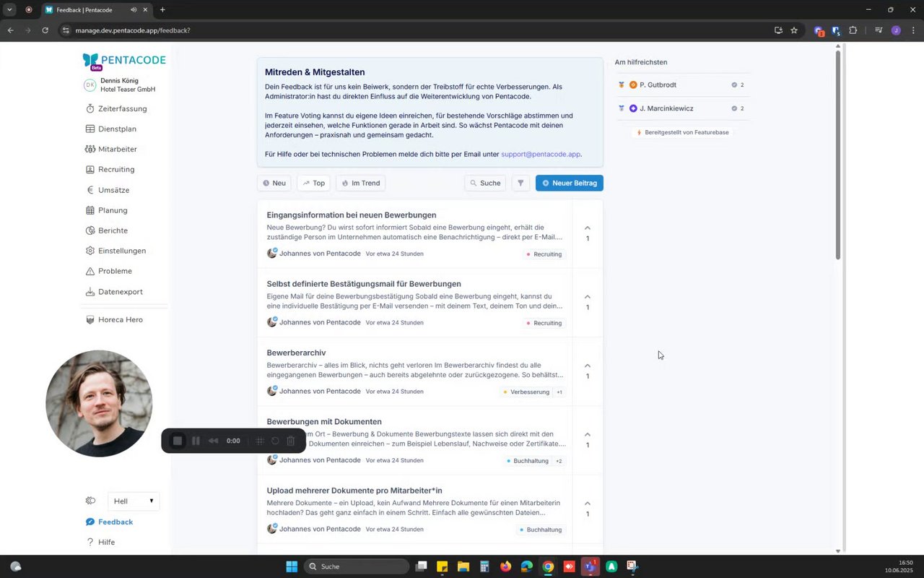The image size is (924, 578).
Task: Upvote Eingangsinformation bei neuen Bewerbungen post
Action: (x=588, y=233)
